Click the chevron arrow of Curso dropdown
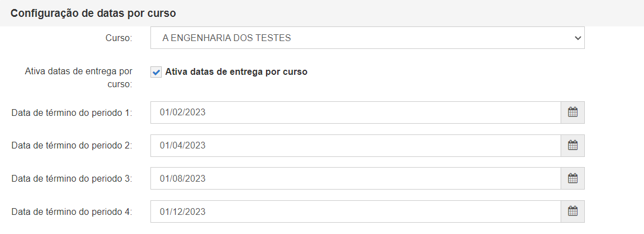Viewport: 644px width, 234px height. click(x=578, y=38)
